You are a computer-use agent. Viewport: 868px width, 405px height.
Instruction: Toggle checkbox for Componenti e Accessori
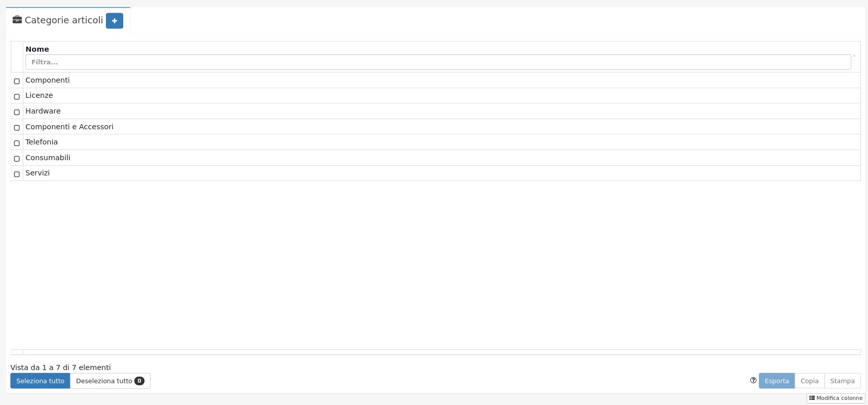pyautogui.click(x=17, y=128)
